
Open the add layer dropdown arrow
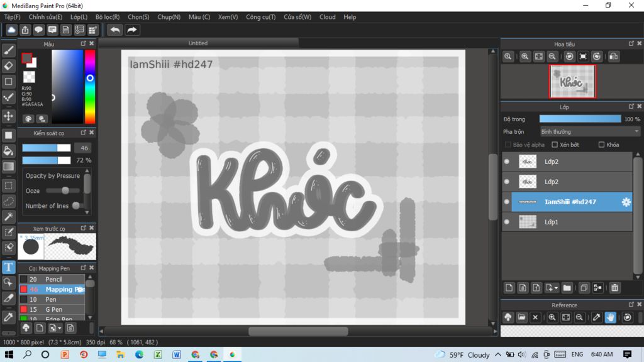(556, 288)
